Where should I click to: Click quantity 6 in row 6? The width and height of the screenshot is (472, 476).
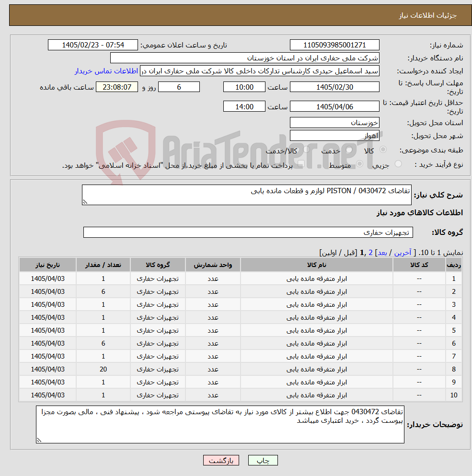103,343
